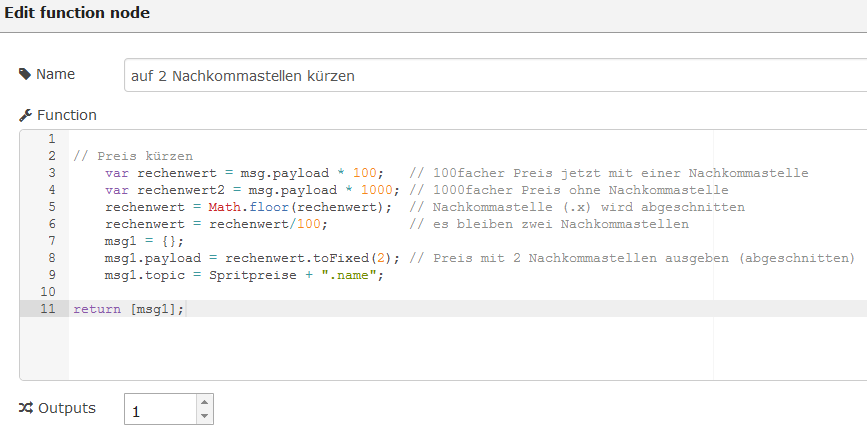Place cursor on the "// Preis kürzen" comment
This screenshot has width=867, height=431.
click(132, 156)
